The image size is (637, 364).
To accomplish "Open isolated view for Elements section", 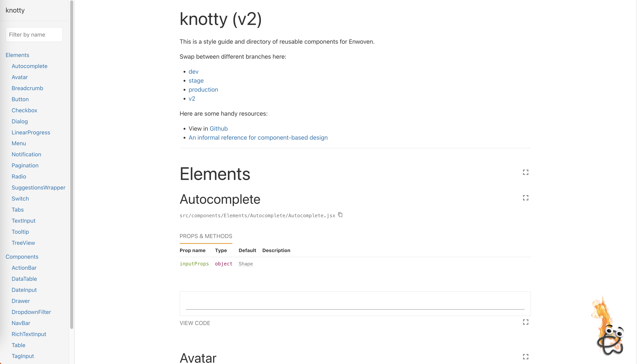I will (525, 172).
